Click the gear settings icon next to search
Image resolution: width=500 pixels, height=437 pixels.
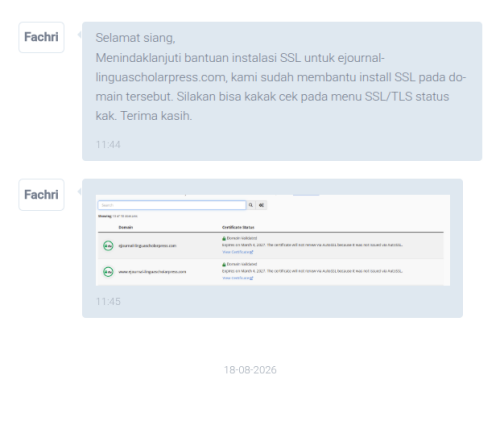(x=261, y=205)
